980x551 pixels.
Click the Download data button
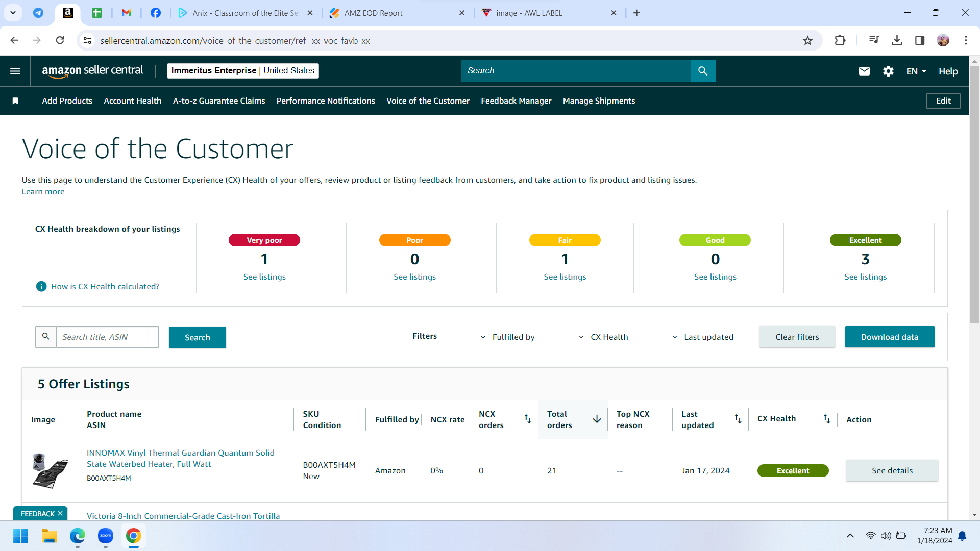coord(890,337)
